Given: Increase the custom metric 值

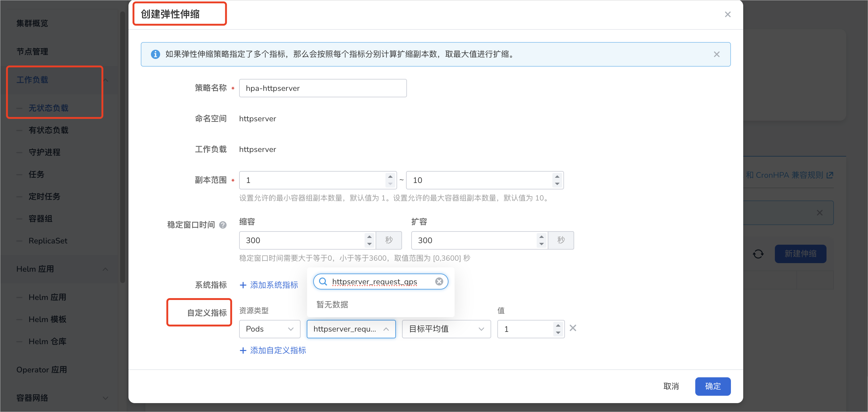Looking at the screenshot, I should [x=558, y=325].
